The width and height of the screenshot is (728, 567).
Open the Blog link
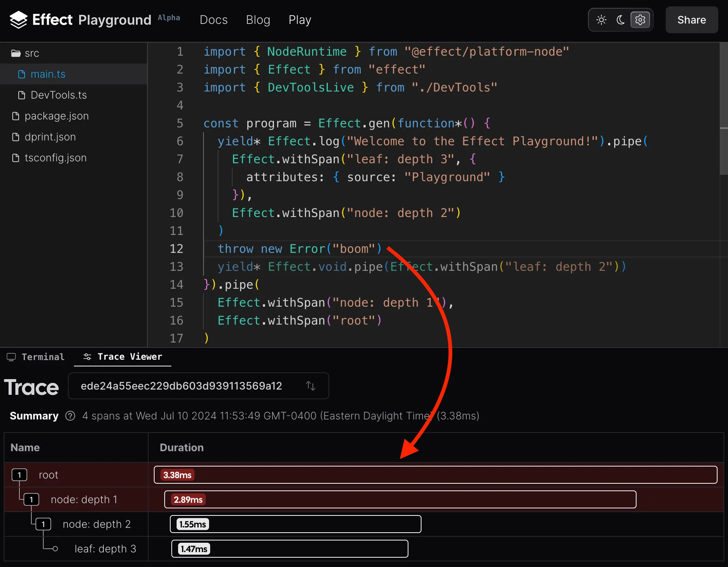pos(258,20)
